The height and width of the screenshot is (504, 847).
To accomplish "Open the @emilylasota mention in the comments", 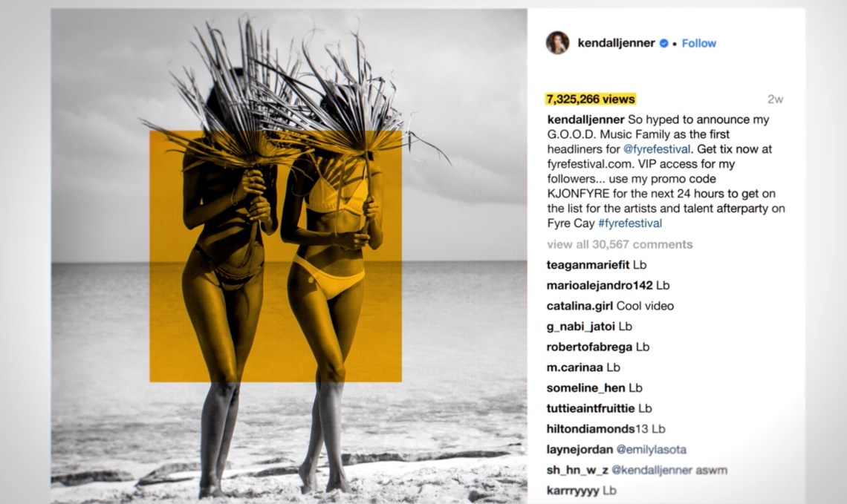I will click(652, 450).
